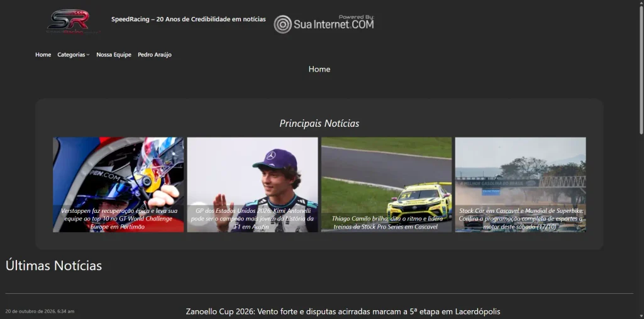The width and height of the screenshot is (644, 319).
Task: Open the Zanoello Cup 2026 article link
Action: tap(343, 311)
